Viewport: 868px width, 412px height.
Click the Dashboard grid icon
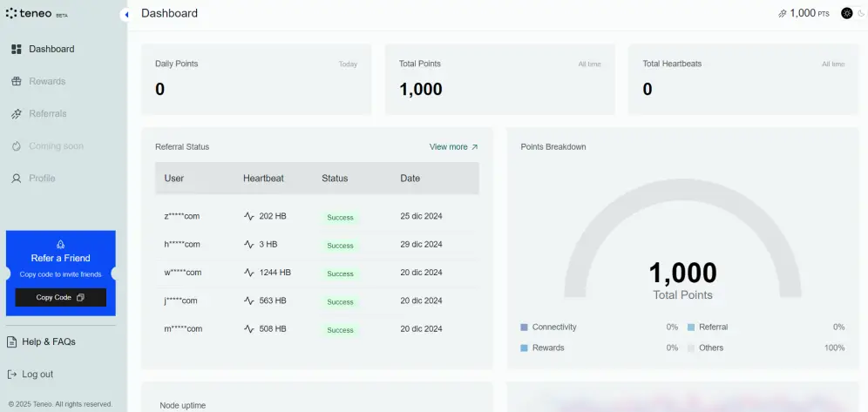pos(17,50)
